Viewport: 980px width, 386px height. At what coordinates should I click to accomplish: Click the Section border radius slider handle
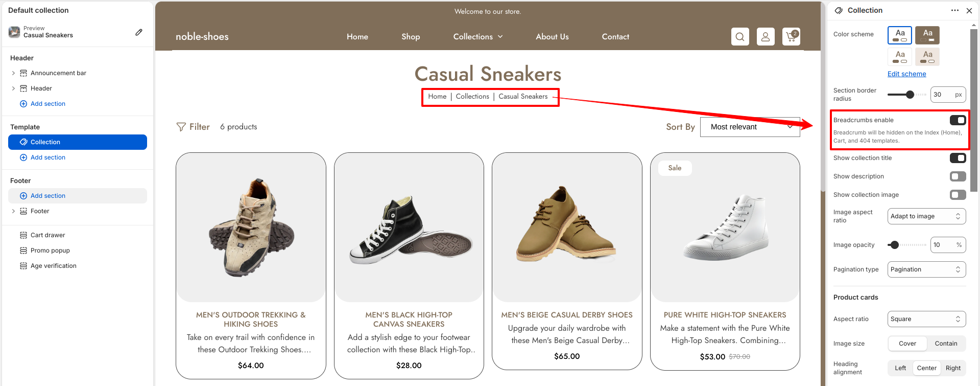910,95
